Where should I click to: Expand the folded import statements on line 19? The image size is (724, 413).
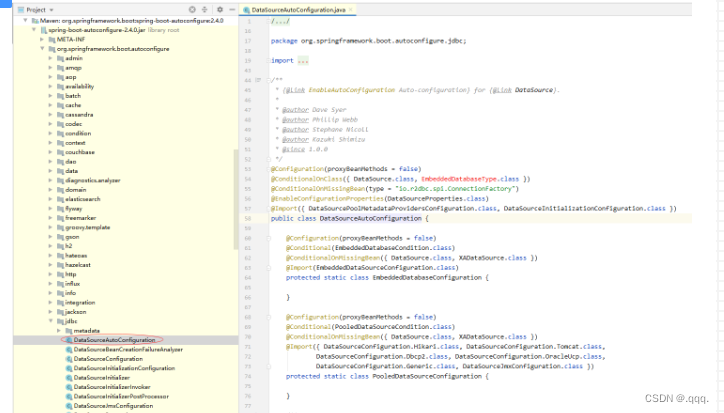click(x=303, y=61)
